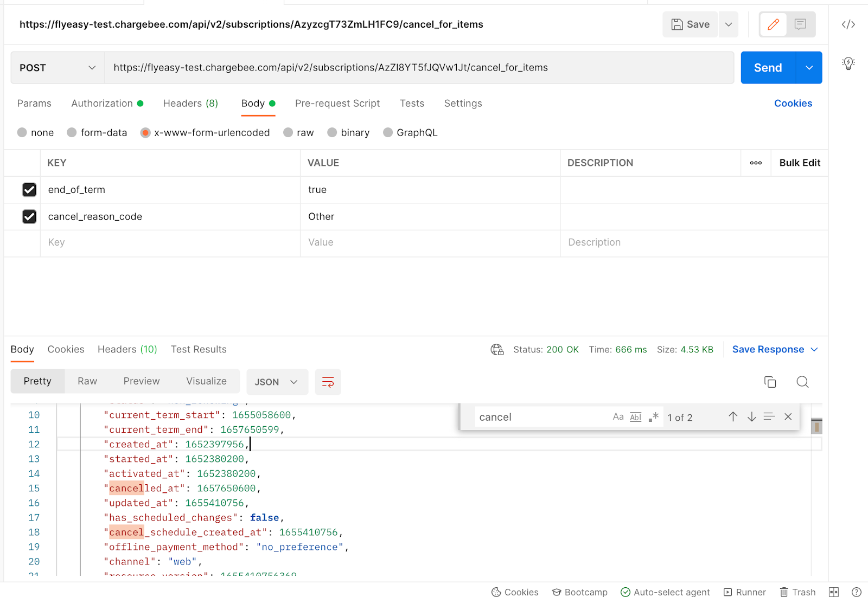Click the lightbulb tips icon
Image resolution: width=868 pixels, height=597 pixels.
tap(848, 63)
